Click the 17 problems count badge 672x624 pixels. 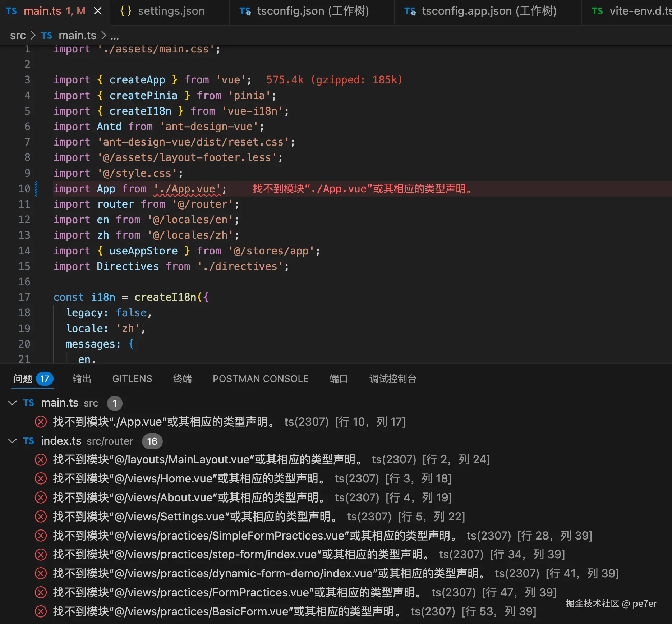click(45, 379)
